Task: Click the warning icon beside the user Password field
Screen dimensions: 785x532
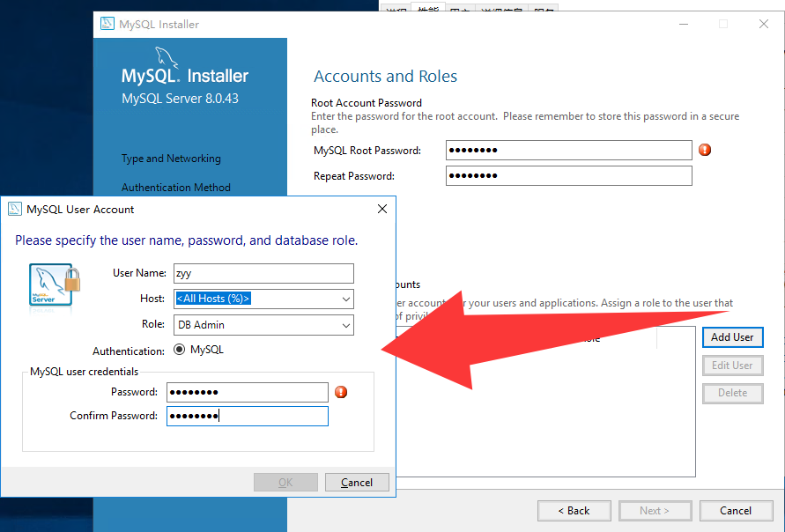Action: tap(341, 392)
